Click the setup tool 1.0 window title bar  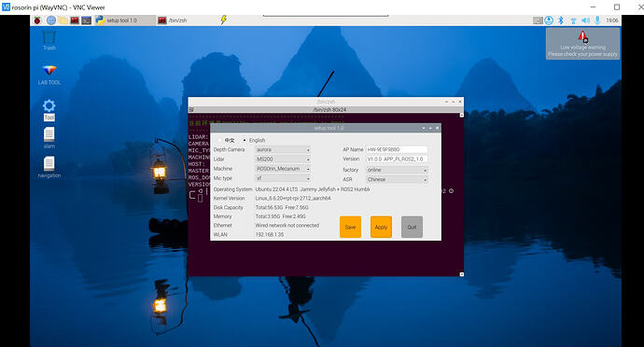[326, 128]
